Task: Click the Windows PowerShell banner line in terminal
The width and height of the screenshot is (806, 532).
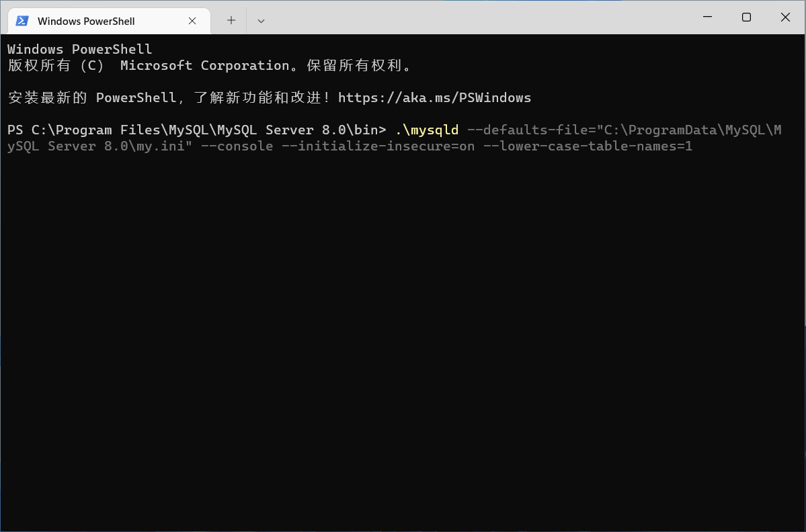Action: coord(79,50)
